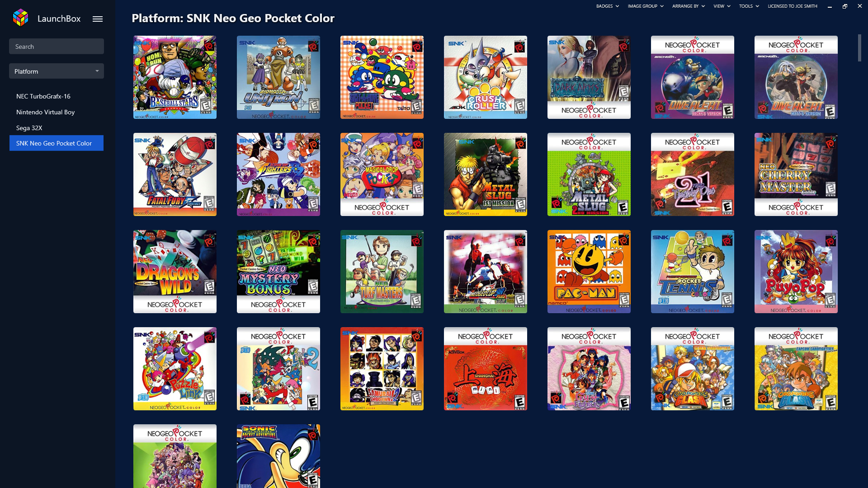
Task: Open the View menu
Action: pyautogui.click(x=722, y=6)
